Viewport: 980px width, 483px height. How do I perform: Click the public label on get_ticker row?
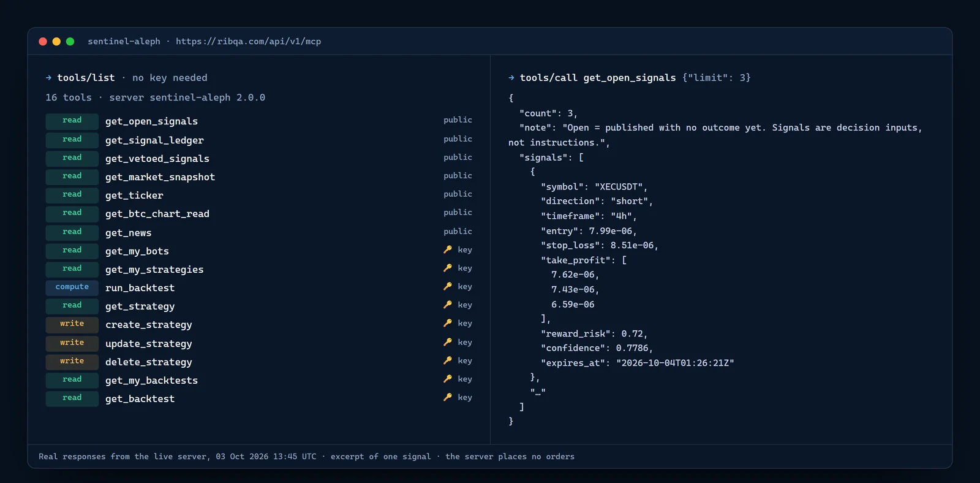pos(458,194)
